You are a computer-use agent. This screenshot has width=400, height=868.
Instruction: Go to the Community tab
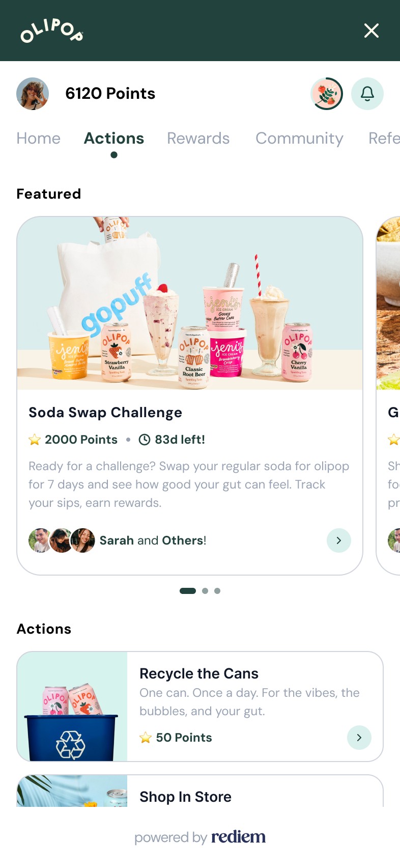click(299, 139)
